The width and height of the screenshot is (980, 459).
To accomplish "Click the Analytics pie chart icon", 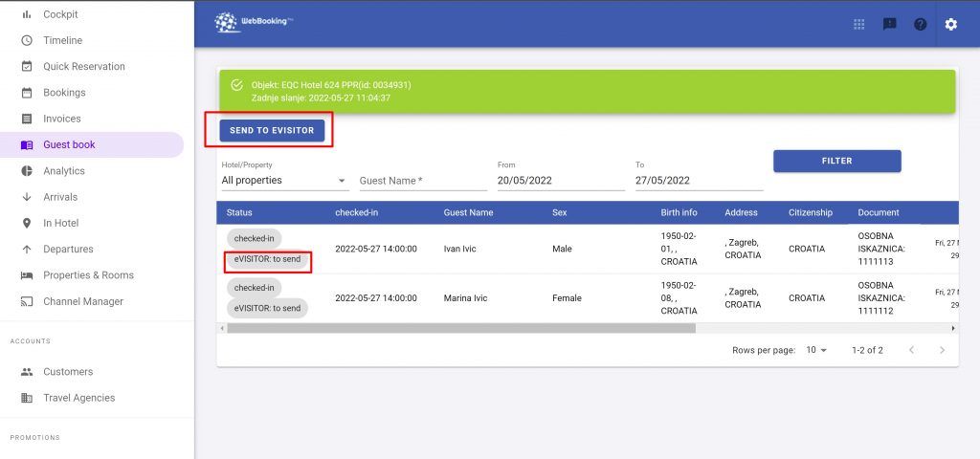I will [27, 171].
